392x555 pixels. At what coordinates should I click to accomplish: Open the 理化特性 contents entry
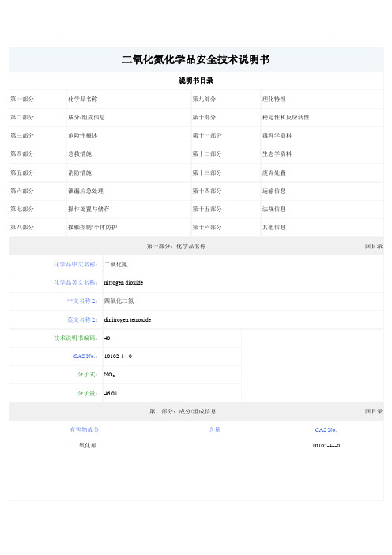(x=273, y=99)
